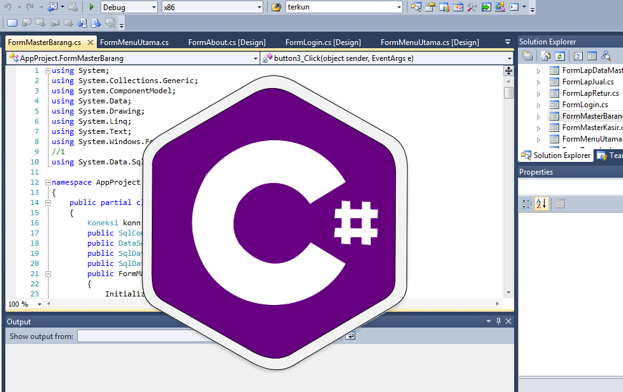623x392 pixels.
Task: Expand the FormLapJual.cs tree node
Action: point(539,83)
